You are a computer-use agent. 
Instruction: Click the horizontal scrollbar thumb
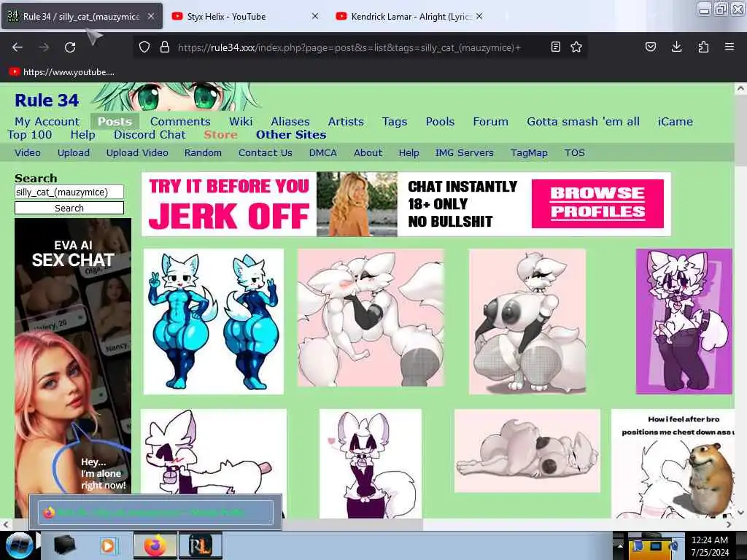(x=217, y=524)
